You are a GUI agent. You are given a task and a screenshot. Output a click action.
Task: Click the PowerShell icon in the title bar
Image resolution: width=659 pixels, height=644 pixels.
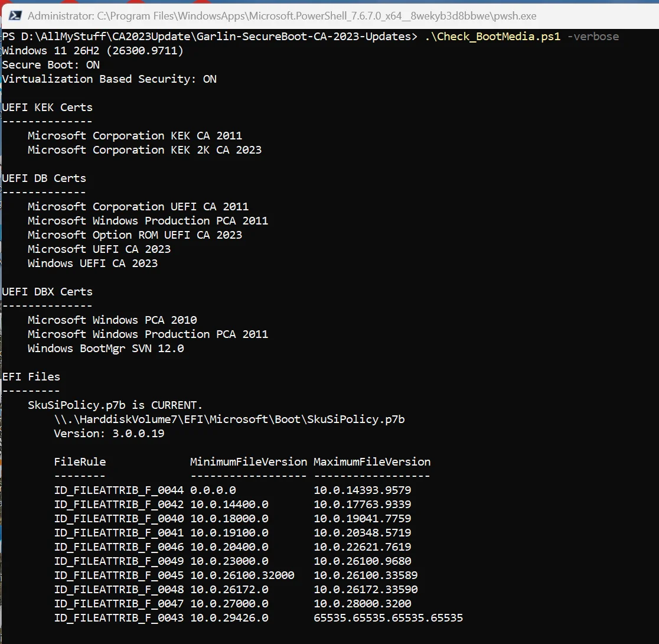pos(15,16)
